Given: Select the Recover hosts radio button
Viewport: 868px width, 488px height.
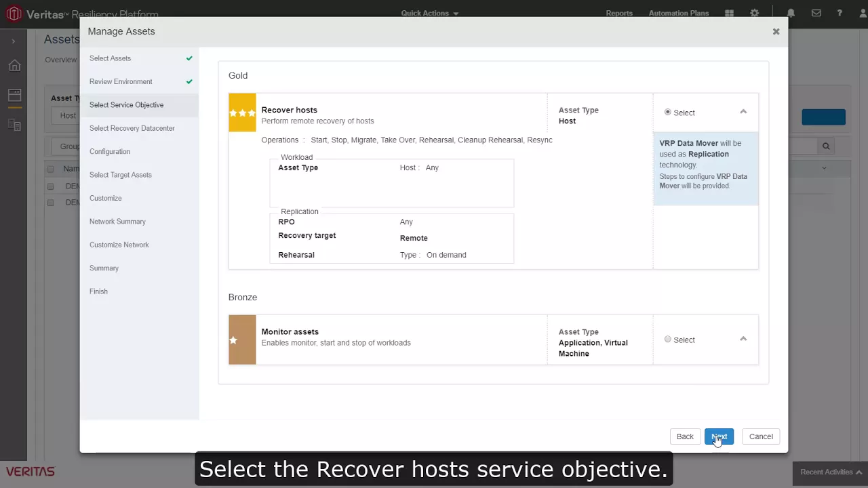Looking at the screenshot, I should [668, 112].
